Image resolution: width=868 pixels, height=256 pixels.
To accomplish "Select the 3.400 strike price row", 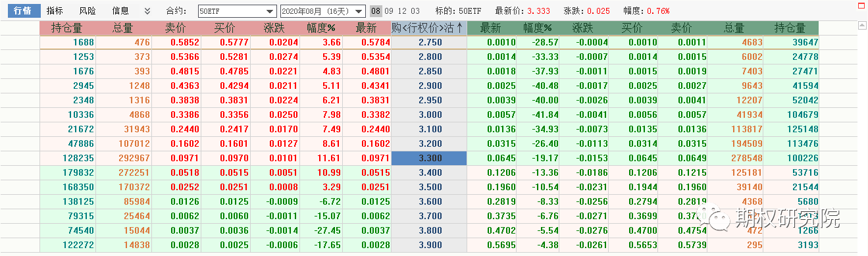I will 429,173.
